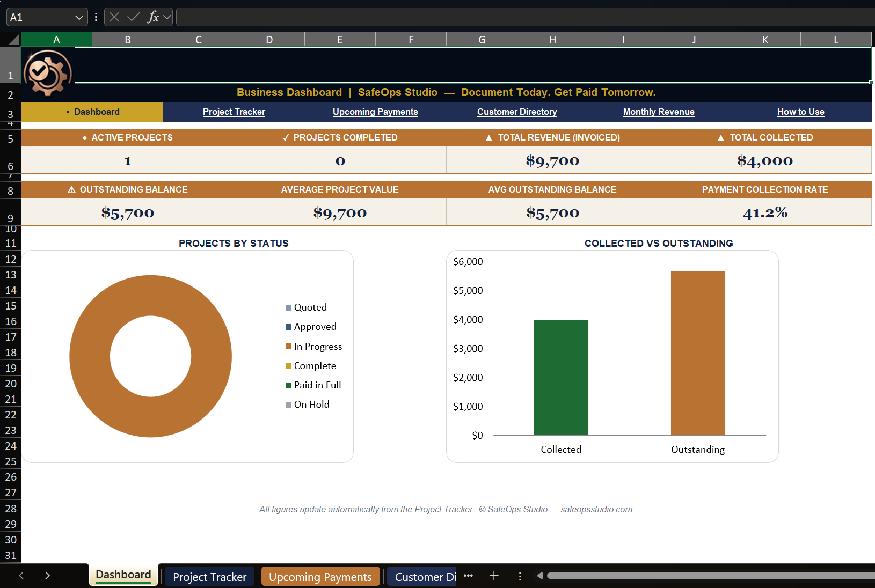Click the OUTSTANDING BALANCE header cell
The width and height of the screenshot is (875, 588).
127,189
